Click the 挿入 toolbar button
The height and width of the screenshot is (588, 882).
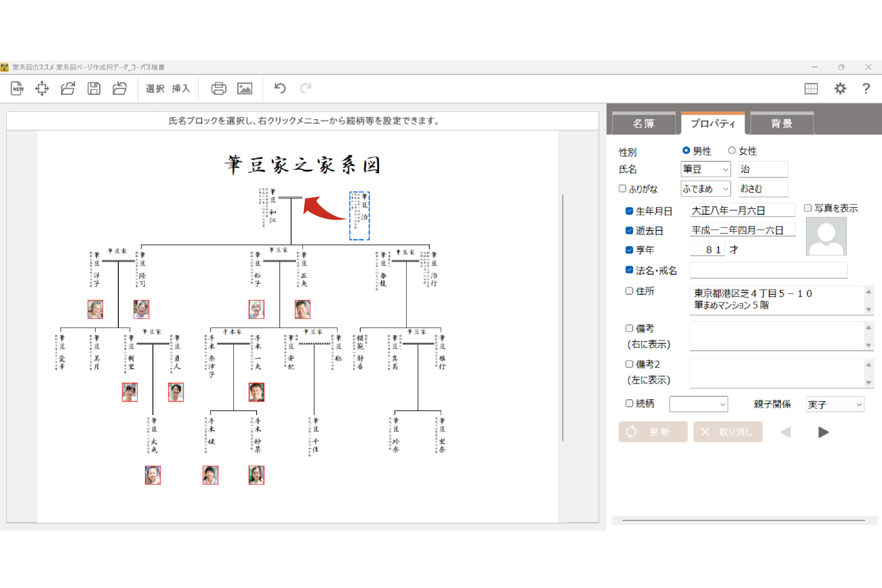tap(181, 89)
